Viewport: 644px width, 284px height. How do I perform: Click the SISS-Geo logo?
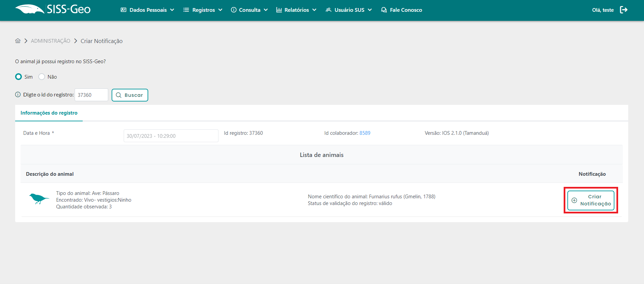pyautogui.click(x=53, y=9)
